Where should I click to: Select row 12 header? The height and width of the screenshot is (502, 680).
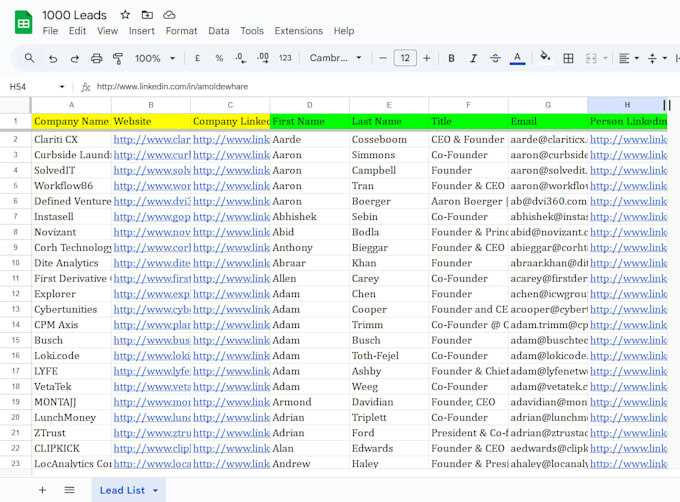[16, 294]
